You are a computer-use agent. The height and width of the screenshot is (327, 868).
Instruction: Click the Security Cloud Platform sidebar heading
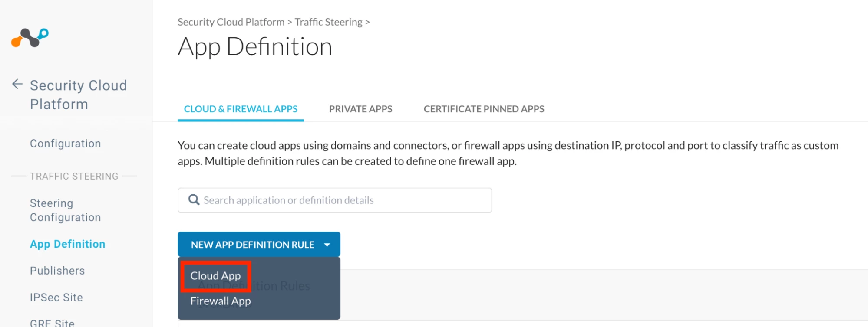click(x=78, y=95)
